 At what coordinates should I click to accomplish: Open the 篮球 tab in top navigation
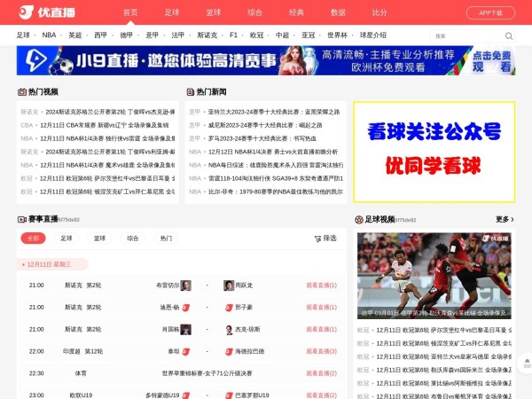tap(214, 12)
